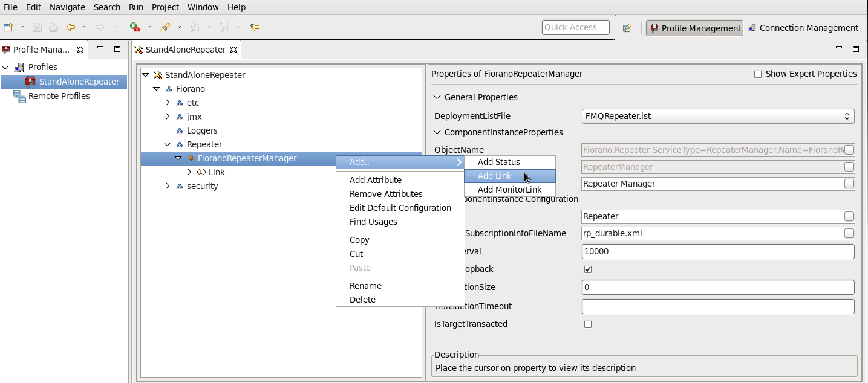Viewport: 868px width, 383px height.
Task: Select Add MonitorLink from submenu
Action: pos(509,190)
